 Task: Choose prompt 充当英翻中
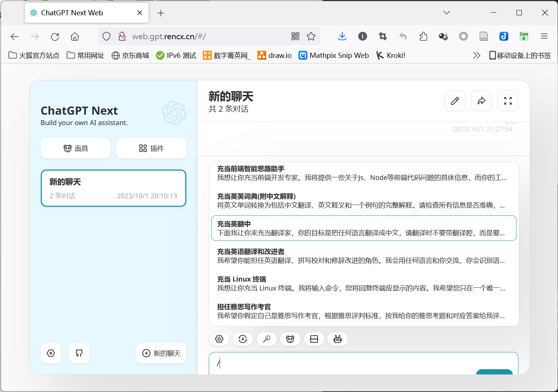point(364,228)
